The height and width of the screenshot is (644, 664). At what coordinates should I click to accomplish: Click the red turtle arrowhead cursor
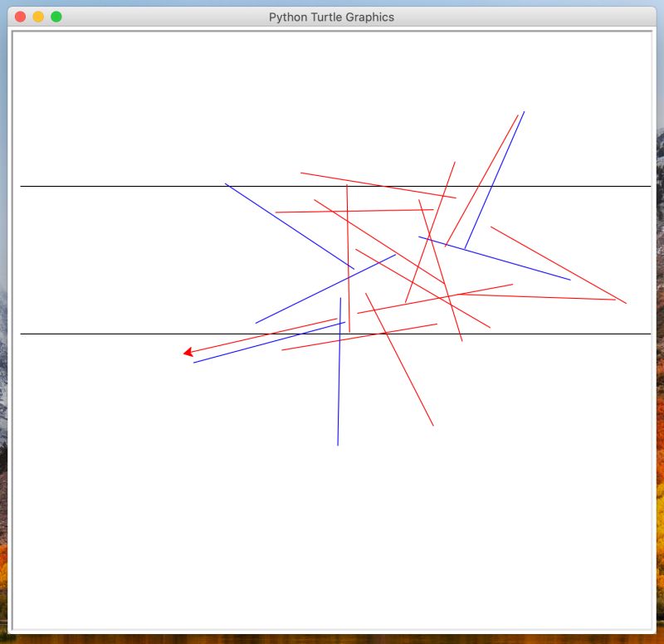(189, 352)
